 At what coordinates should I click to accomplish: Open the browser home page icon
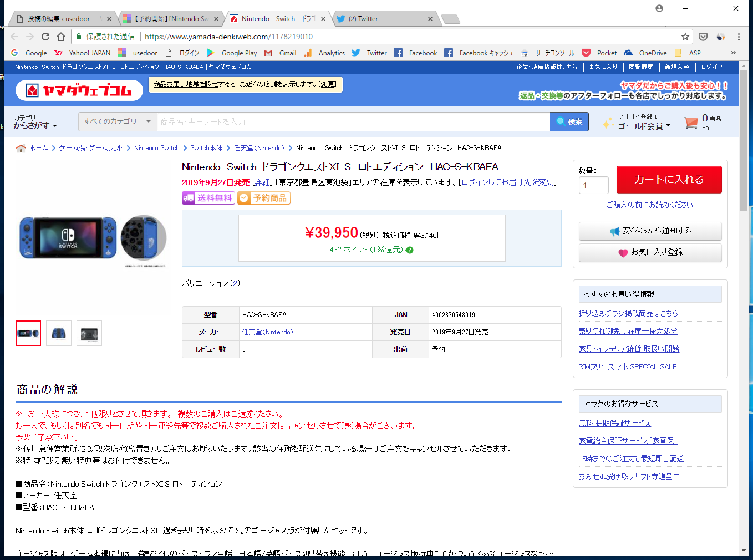tap(61, 37)
